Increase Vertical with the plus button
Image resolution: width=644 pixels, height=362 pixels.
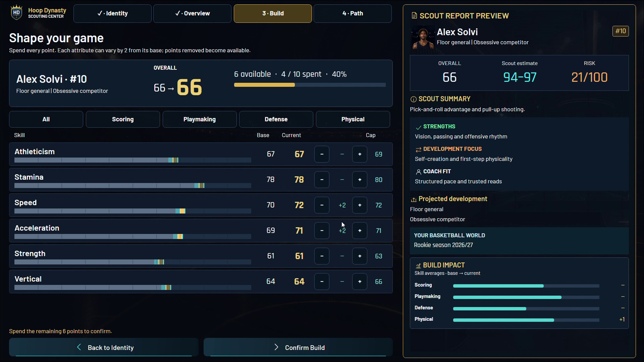click(x=360, y=282)
